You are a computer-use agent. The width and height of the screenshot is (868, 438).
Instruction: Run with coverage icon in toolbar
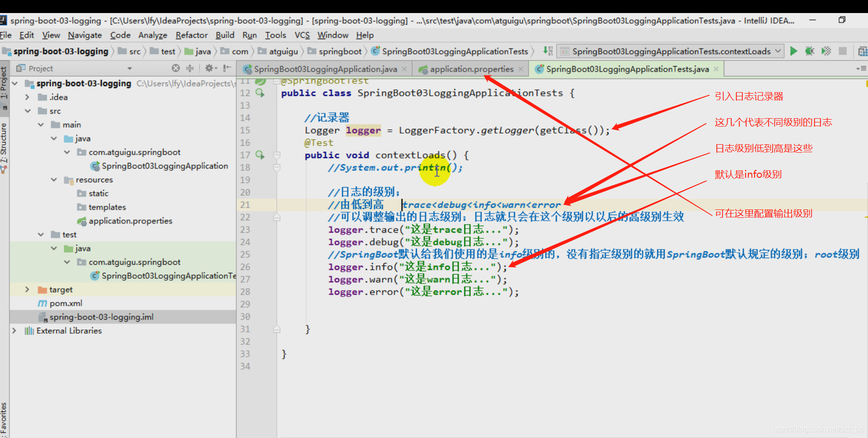coord(826,51)
